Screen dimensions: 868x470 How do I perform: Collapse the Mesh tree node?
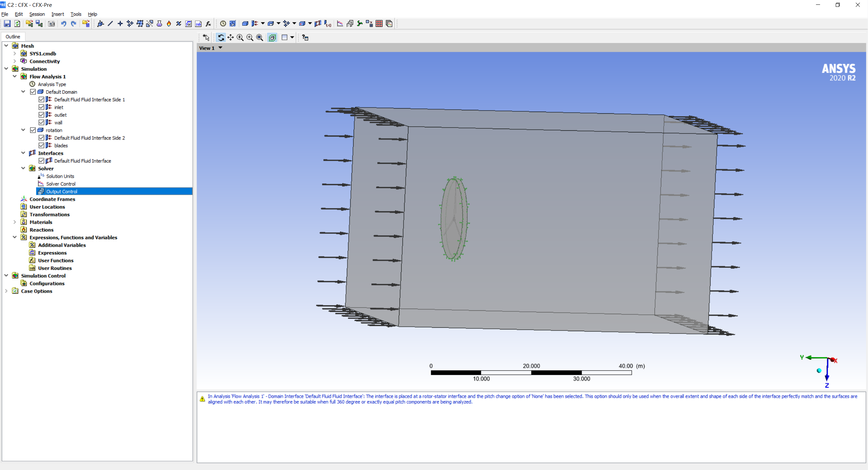coord(6,46)
